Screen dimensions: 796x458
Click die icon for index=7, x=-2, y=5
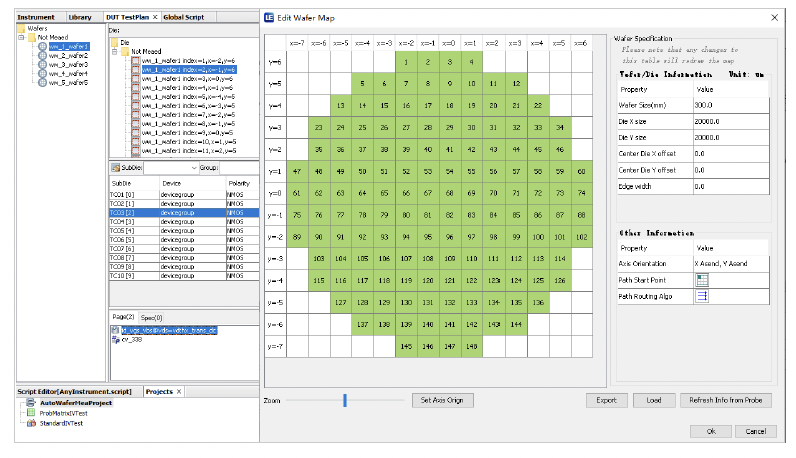click(x=136, y=115)
